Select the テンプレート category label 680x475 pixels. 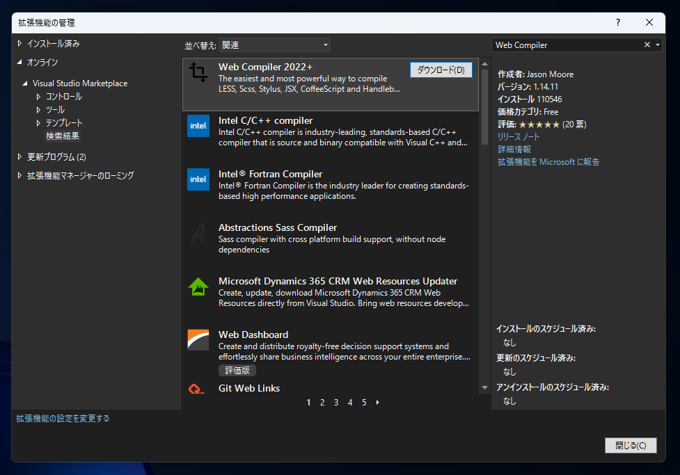(x=64, y=123)
